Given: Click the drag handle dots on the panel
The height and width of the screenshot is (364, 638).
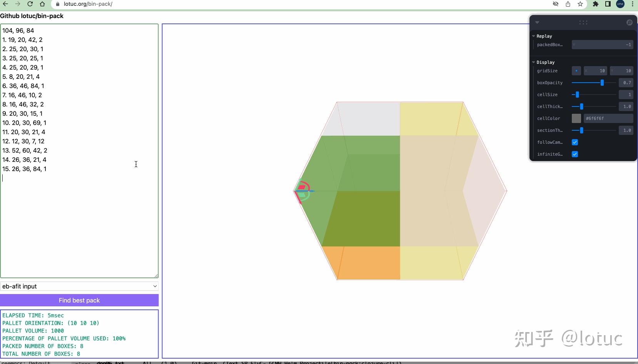Looking at the screenshot, I should click(583, 22).
